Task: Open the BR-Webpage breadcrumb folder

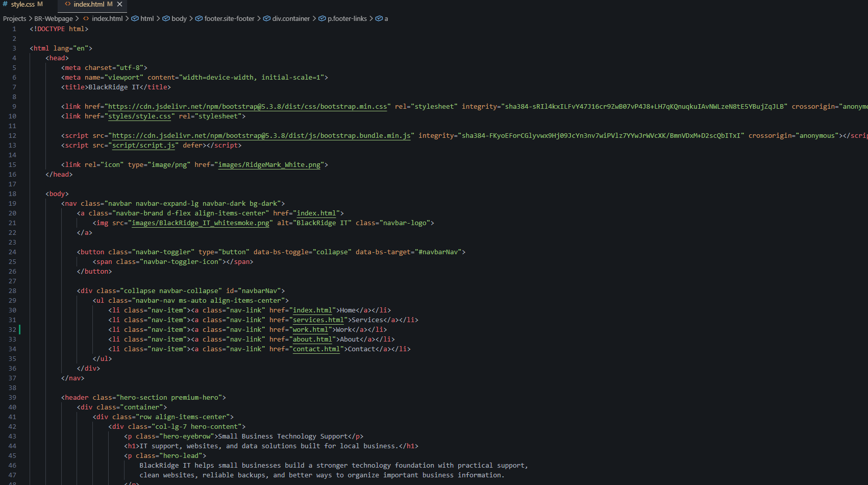Action: pos(54,19)
